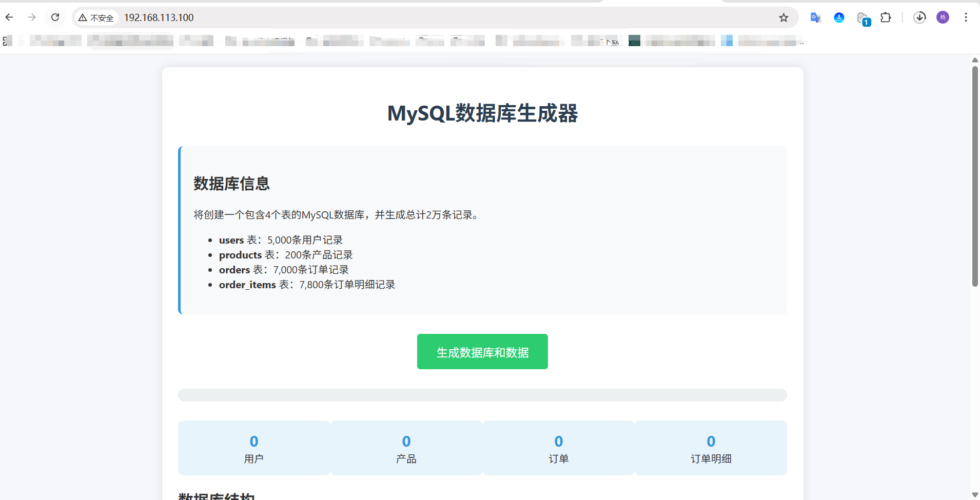
Task: Open the purple profile avatar menu
Action: click(x=943, y=17)
